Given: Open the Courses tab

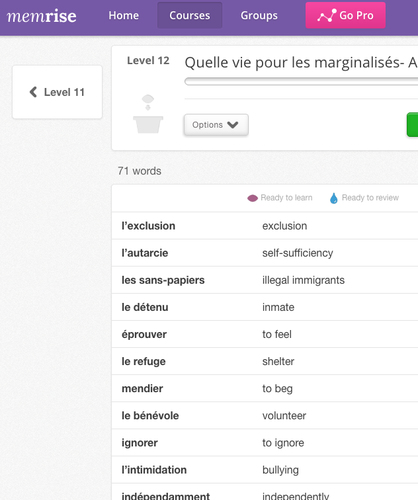Looking at the screenshot, I should (x=190, y=15).
